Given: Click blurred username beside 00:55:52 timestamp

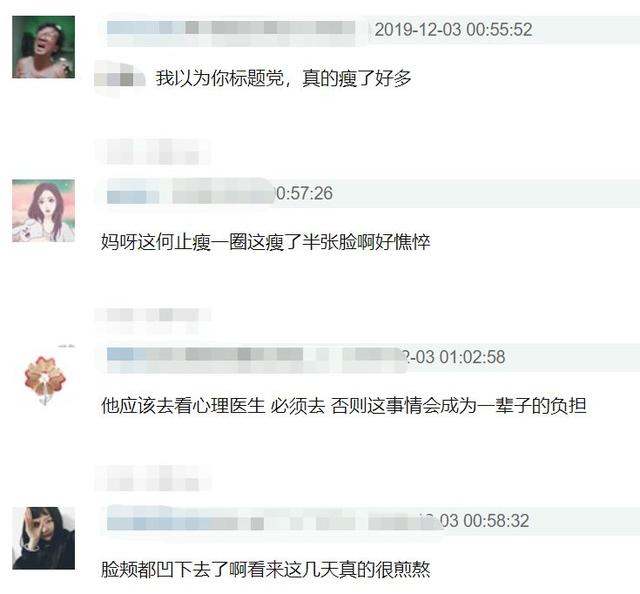Looking at the screenshot, I should tap(231, 29).
